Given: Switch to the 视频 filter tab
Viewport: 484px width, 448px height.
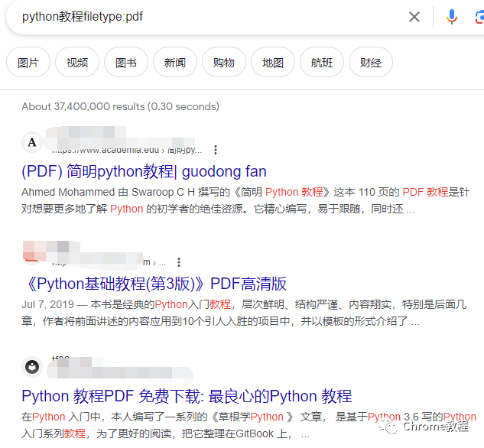Looking at the screenshot, I should pos(77,63).
